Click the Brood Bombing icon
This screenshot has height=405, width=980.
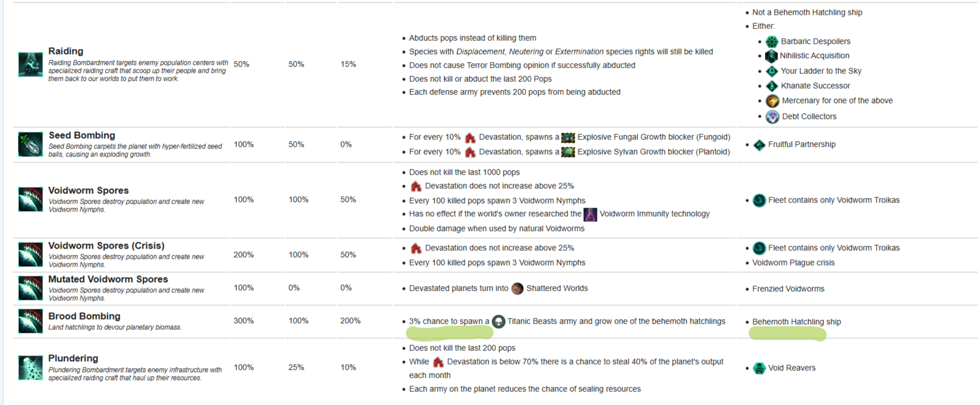(30, 321)
